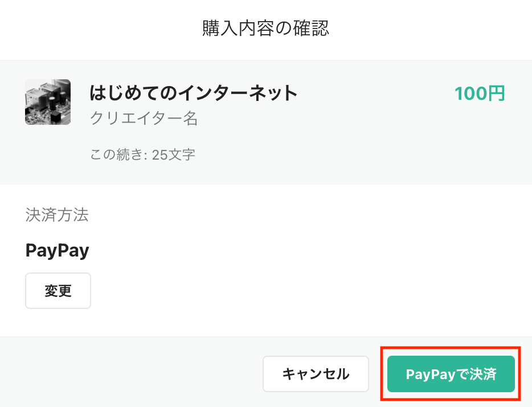Tap the circuit board photo beside the title
The height and width of the screenshot is (407, 532).
[48, 102]
